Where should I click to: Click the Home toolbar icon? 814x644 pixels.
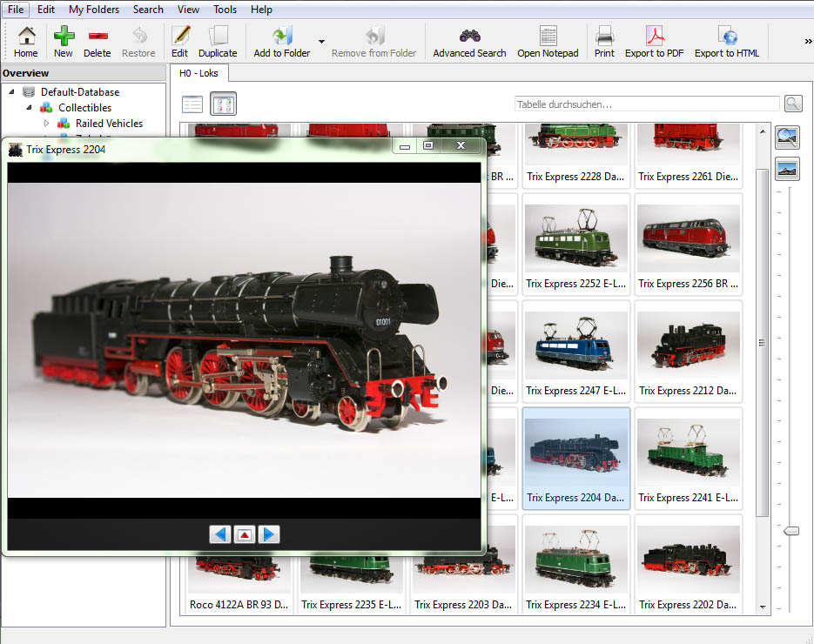coord(25,42)
